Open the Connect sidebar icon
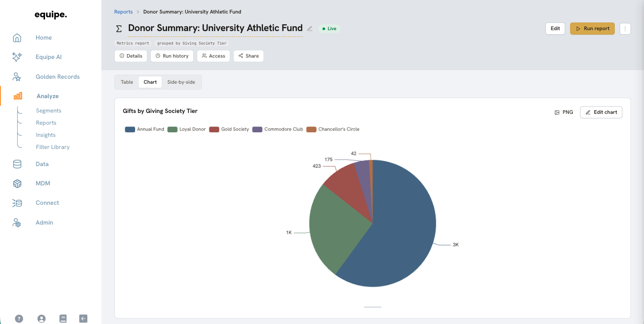Image resolution: width=644 pixels, height=324 pixels. [x=17, y=203]
